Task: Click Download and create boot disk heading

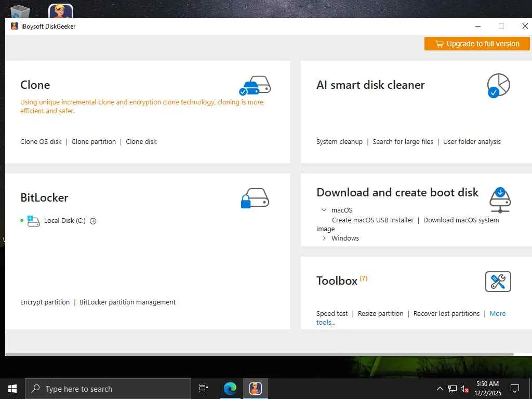Action: point(397,192)
